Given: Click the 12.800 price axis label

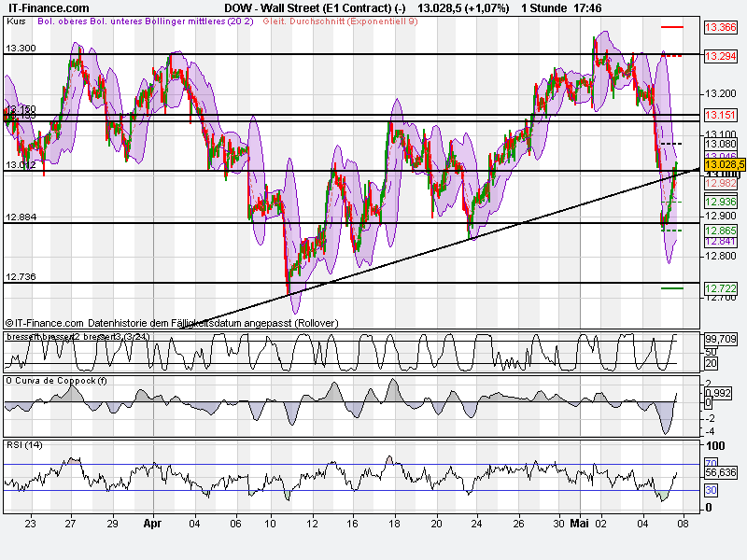Looking at the screenshot, I should tap(720, 256).
